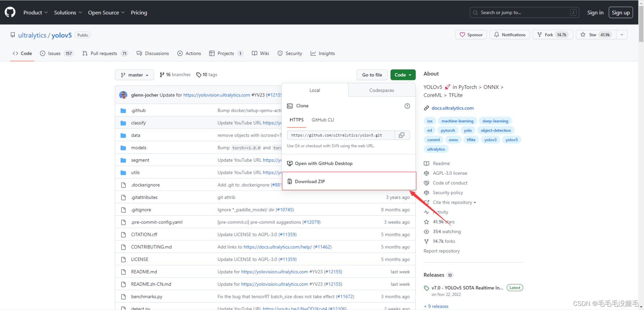The height and width of the screenshot is (310, 644).
Task: Fork the repository
Action: [553, 35]
